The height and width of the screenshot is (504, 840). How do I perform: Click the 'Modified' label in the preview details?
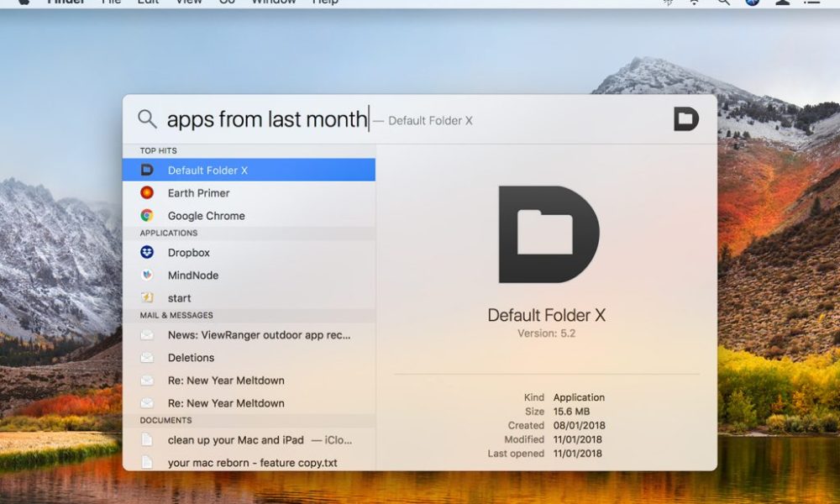[524, 439]
